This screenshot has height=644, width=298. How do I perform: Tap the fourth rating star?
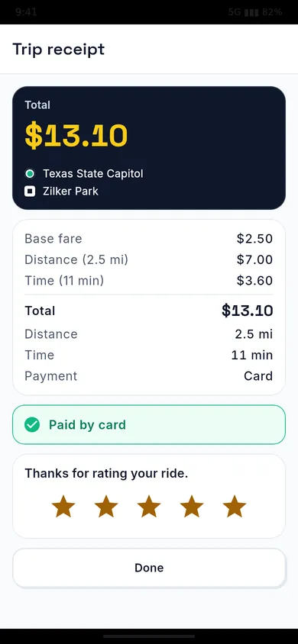pos(192,506)
